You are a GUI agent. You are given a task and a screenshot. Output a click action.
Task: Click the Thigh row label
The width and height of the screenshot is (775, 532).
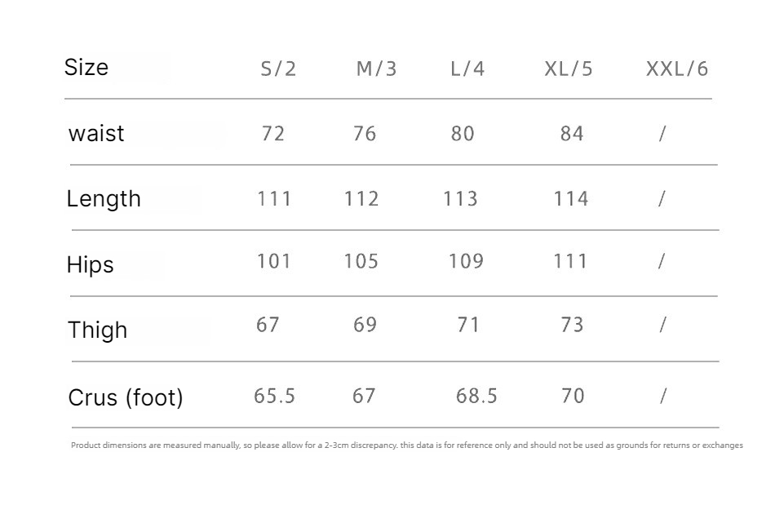97,330
